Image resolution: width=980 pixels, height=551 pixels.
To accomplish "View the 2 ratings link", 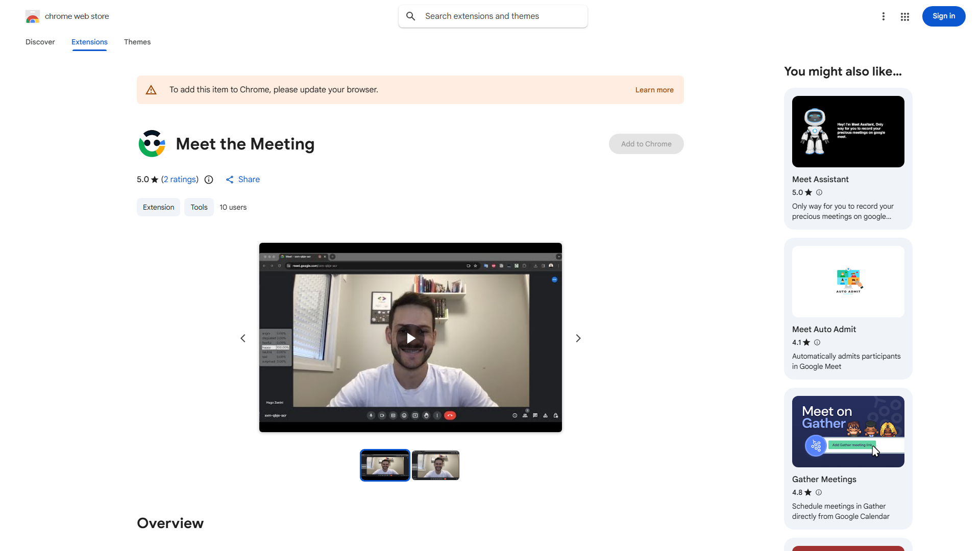I will (x=180, y=179).
